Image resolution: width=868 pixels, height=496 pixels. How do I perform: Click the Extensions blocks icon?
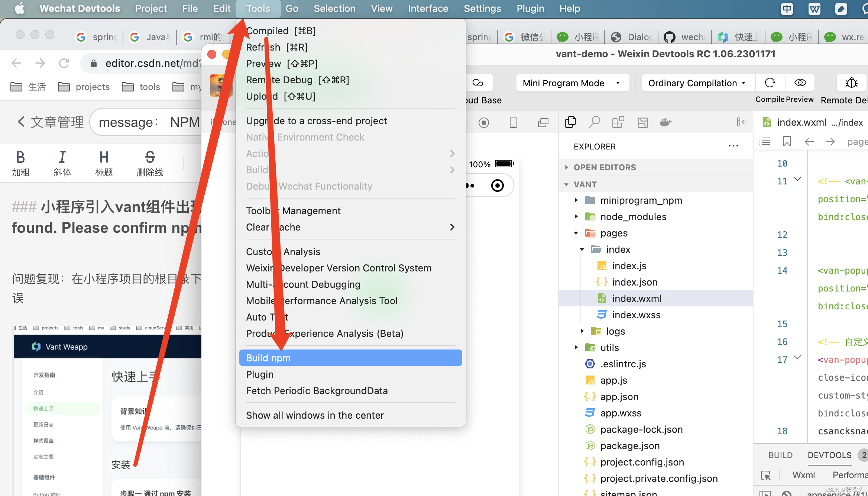coord(618,122)
